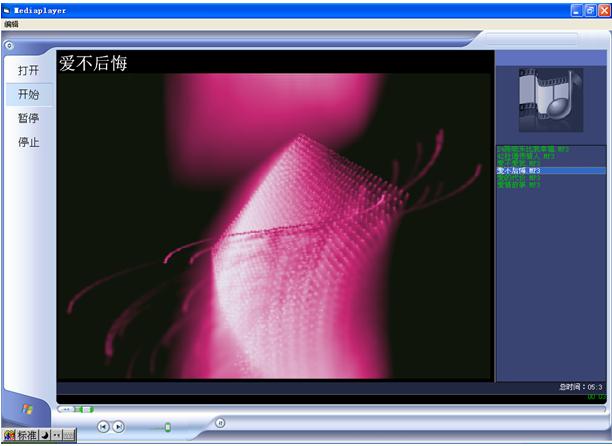Click the punctuation icon in the IME bar

pos(56,436)
